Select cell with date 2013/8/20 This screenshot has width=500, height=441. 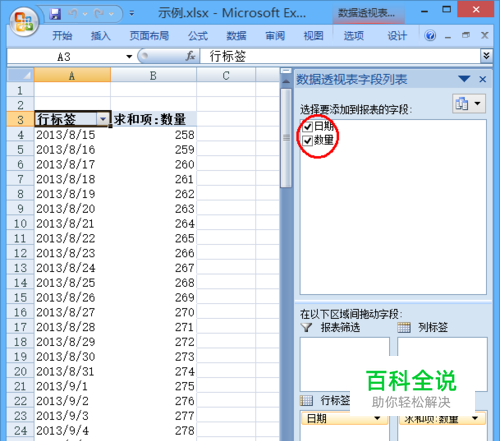pyautogui.click(x=72, y=209)
